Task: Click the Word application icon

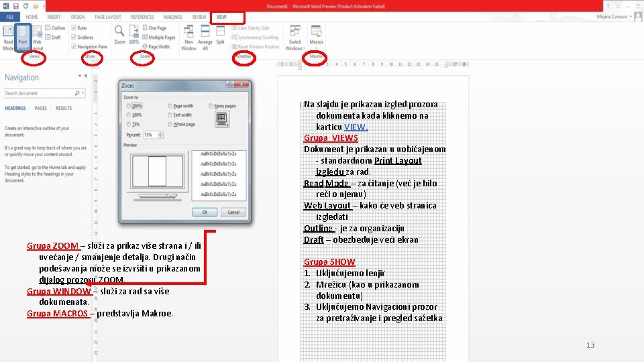Action: [6, 6]
